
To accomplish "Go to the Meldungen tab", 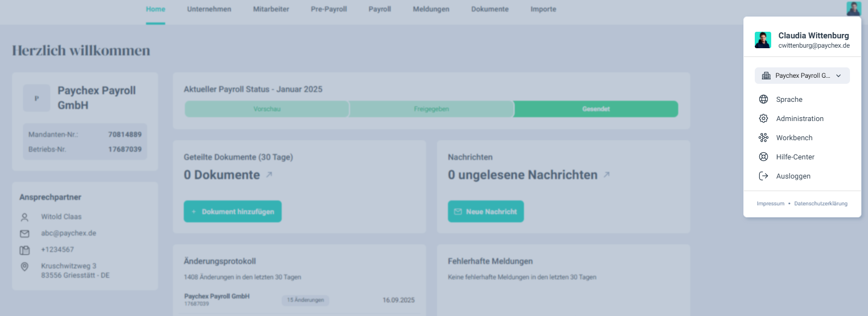I will pyautogui.click(x=431, y=9).
